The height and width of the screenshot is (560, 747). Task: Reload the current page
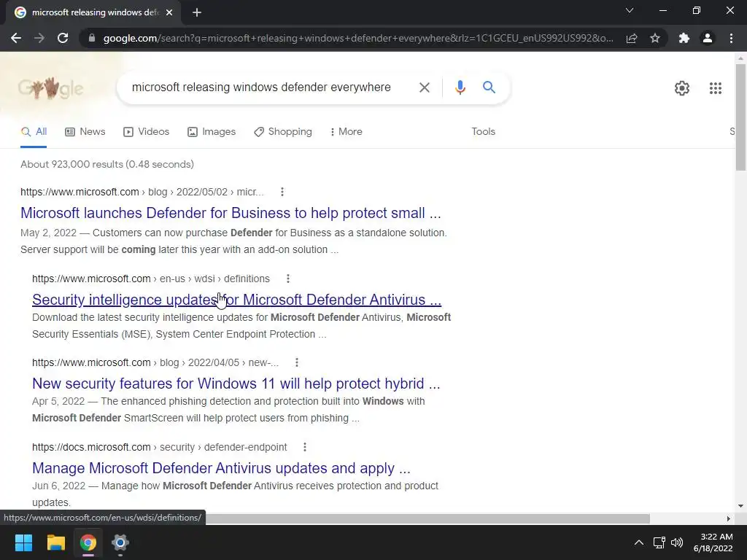coord(63,38)
